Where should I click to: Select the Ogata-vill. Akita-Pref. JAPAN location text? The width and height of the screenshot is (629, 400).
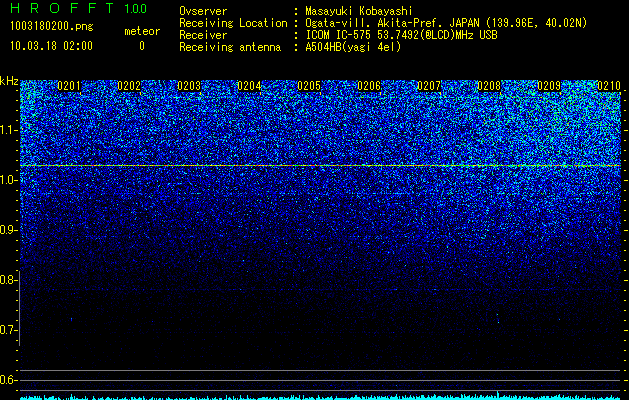[446, 23]
